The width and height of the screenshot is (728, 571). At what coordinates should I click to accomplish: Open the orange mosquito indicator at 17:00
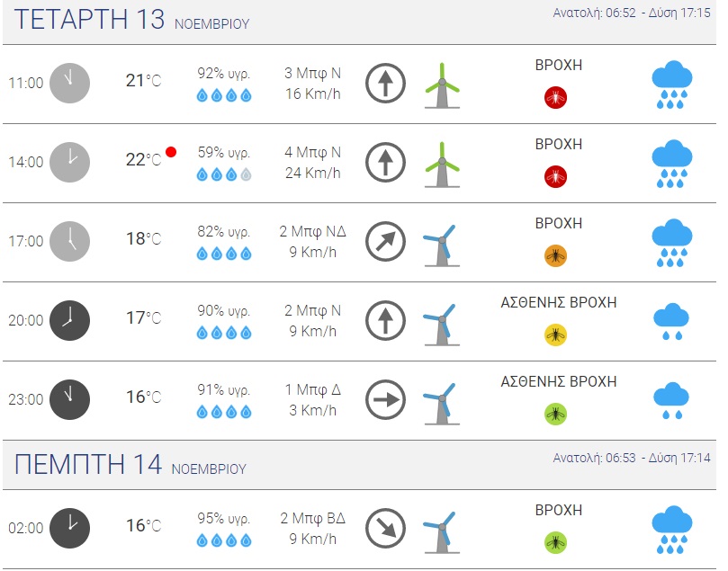coord(555,255)
